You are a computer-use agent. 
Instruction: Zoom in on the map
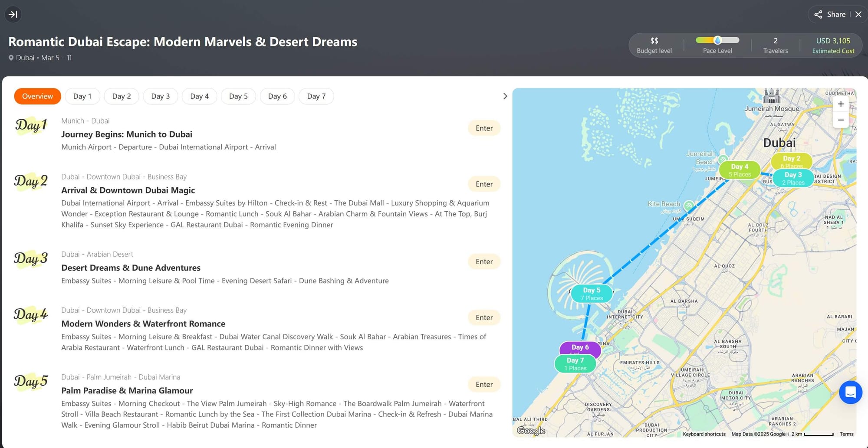click(841, 104)
